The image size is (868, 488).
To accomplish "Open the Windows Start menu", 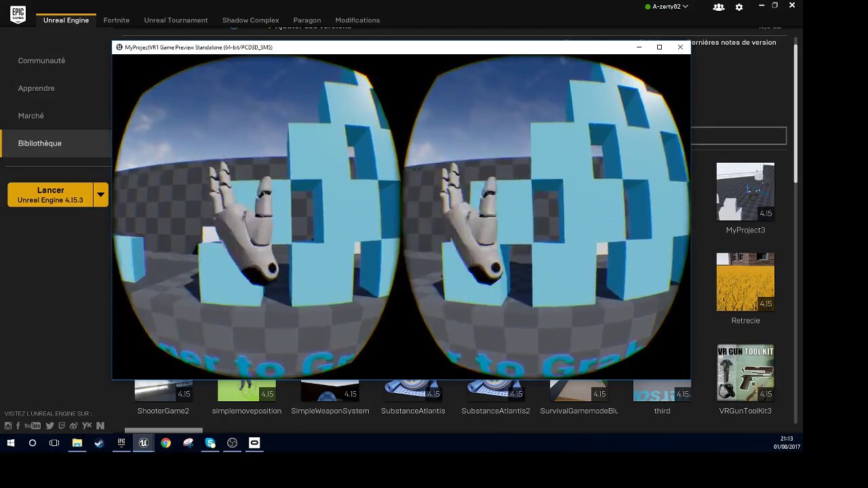I will (x=10, y=443).
